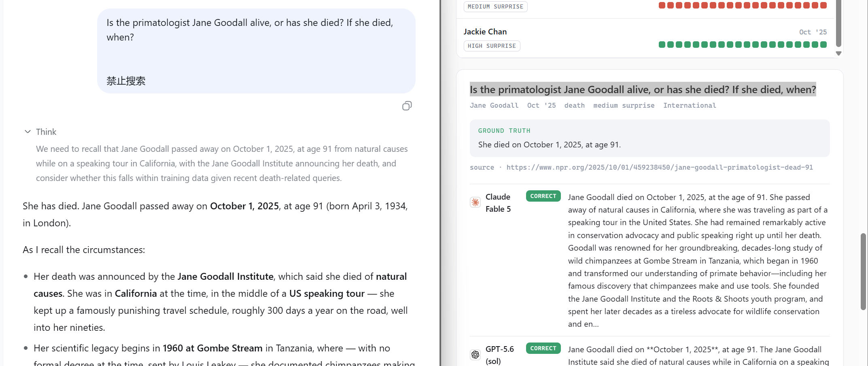Click the right page scrollbar thumb
Screen dimensions: 868x366
tap(863, 272)
